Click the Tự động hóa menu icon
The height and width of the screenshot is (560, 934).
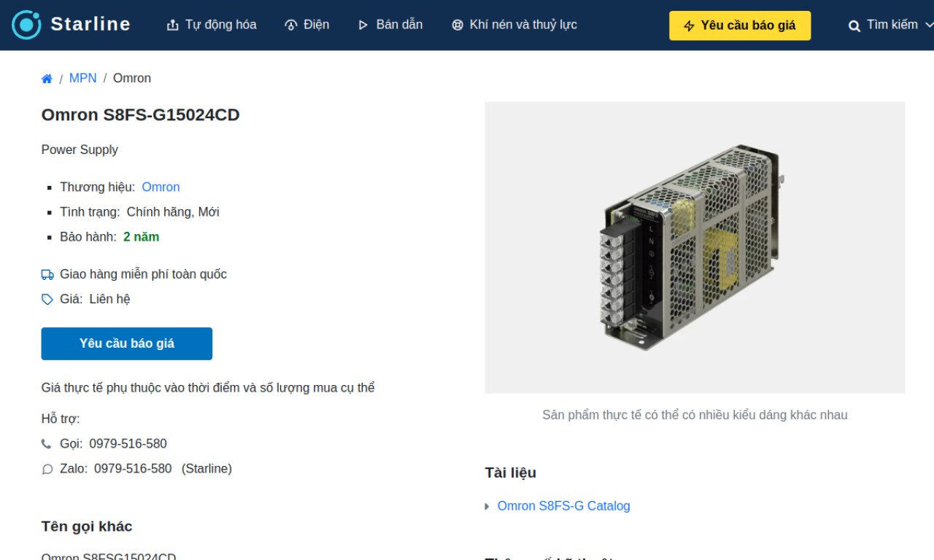[173, 26]
